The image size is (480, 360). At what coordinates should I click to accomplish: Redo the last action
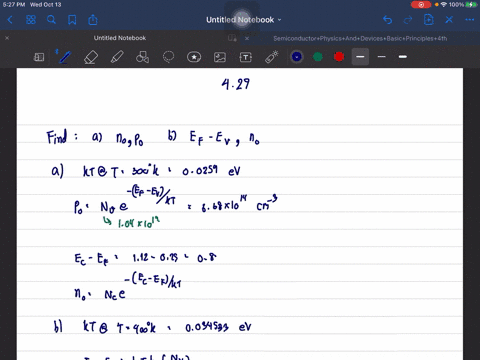click(408, 20)
